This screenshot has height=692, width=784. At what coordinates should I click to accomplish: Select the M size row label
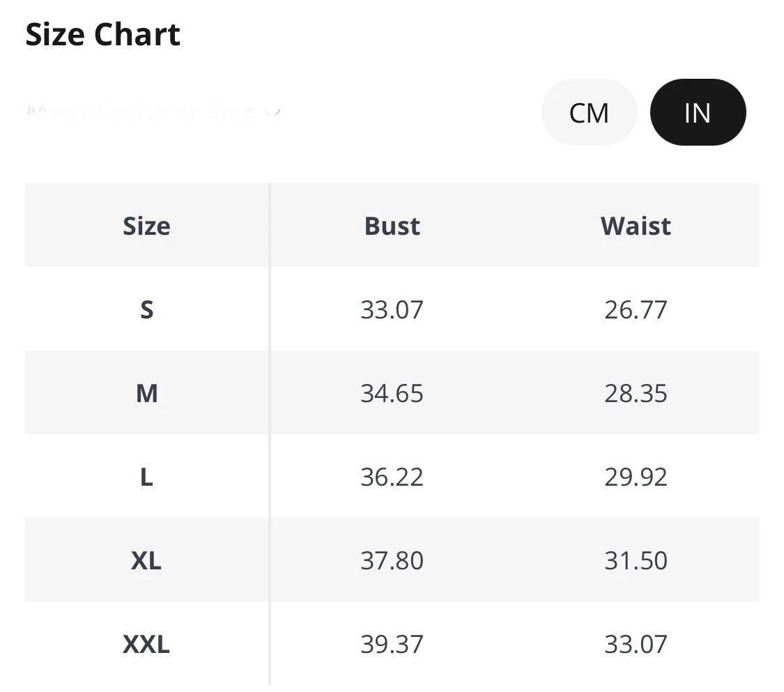pyautogui.click(x=146, y=394)
